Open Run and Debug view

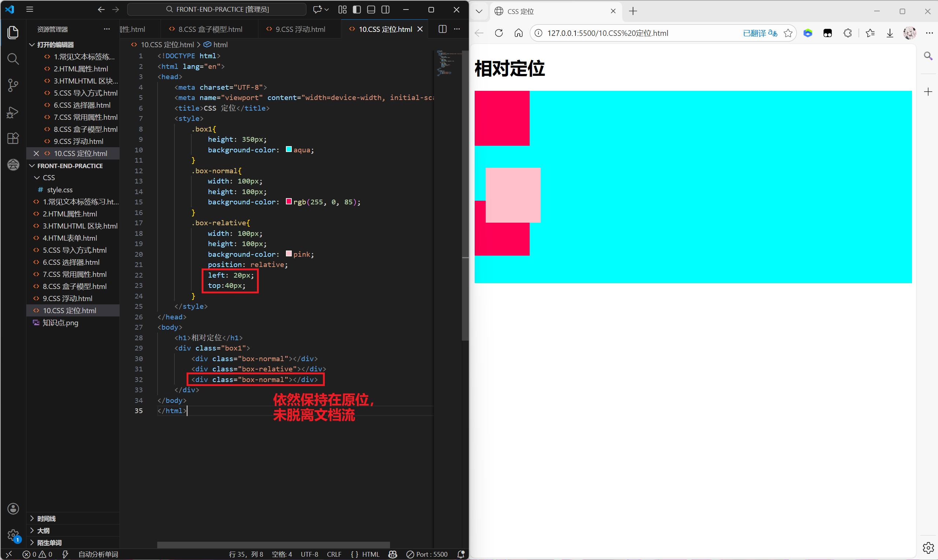(13, 112)
